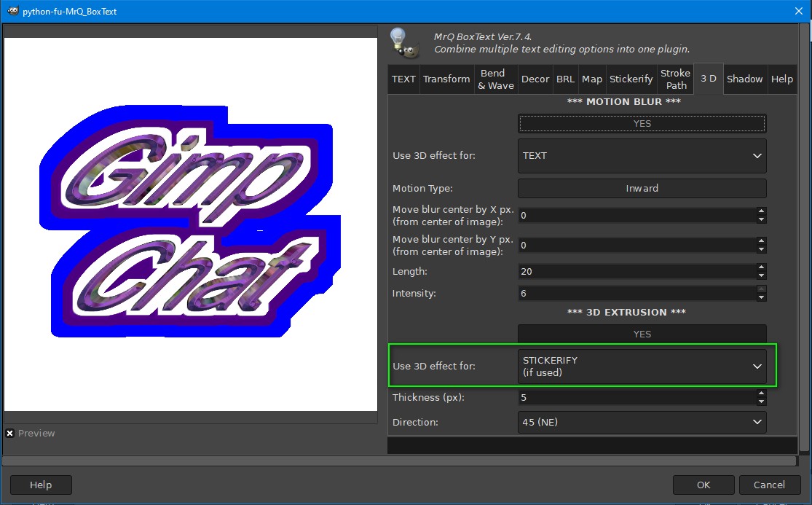
Task: Go to the Stickerify tab
Action: [x=631, y=79]
